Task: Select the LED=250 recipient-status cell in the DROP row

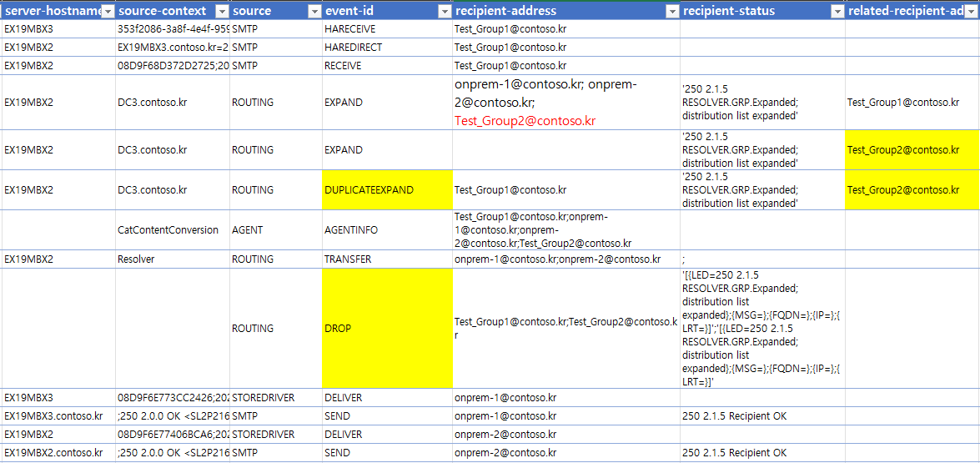Action: coord(763,329)
